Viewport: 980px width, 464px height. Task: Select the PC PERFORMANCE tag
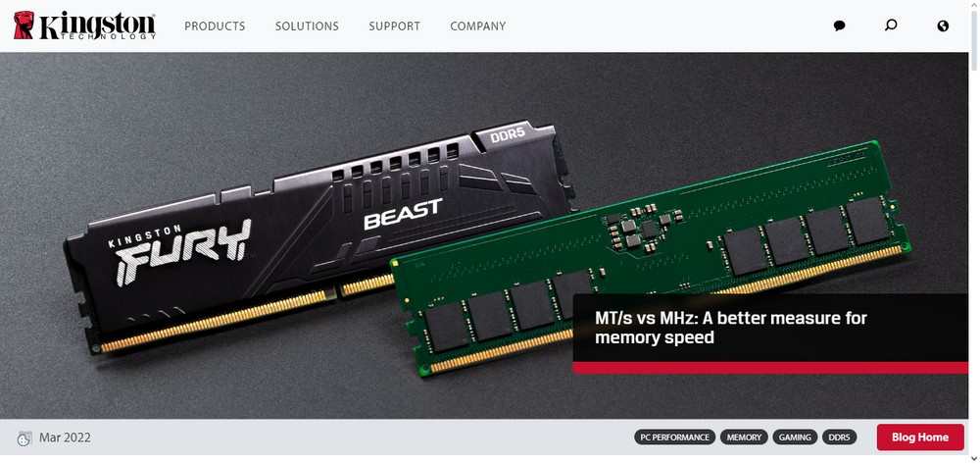click(x=675, y=438)
